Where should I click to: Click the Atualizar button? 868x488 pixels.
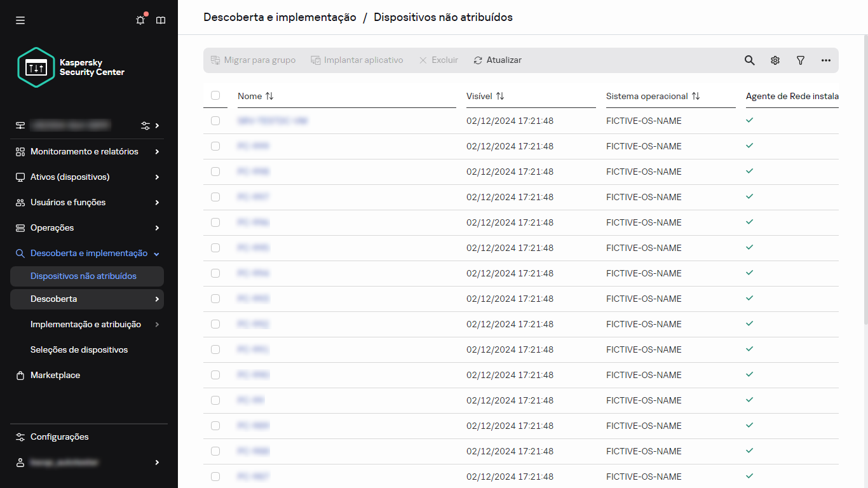coord(498,60)
